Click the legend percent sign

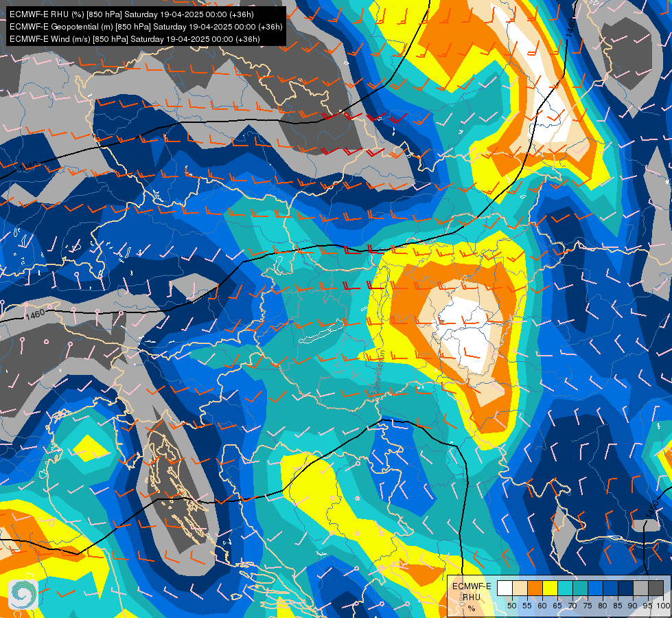tap(472, 608)
